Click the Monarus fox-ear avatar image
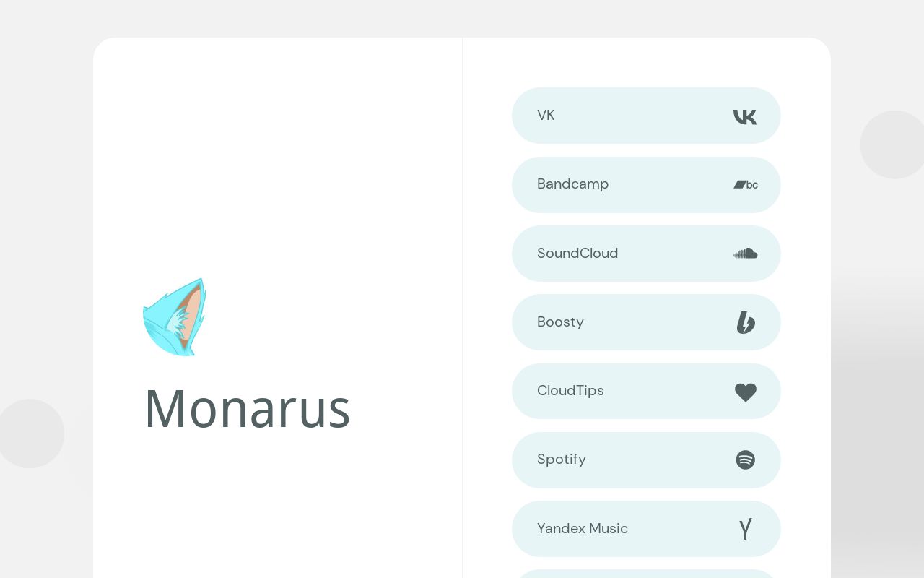Screen dimensions: 924x578 coord(175,317)
